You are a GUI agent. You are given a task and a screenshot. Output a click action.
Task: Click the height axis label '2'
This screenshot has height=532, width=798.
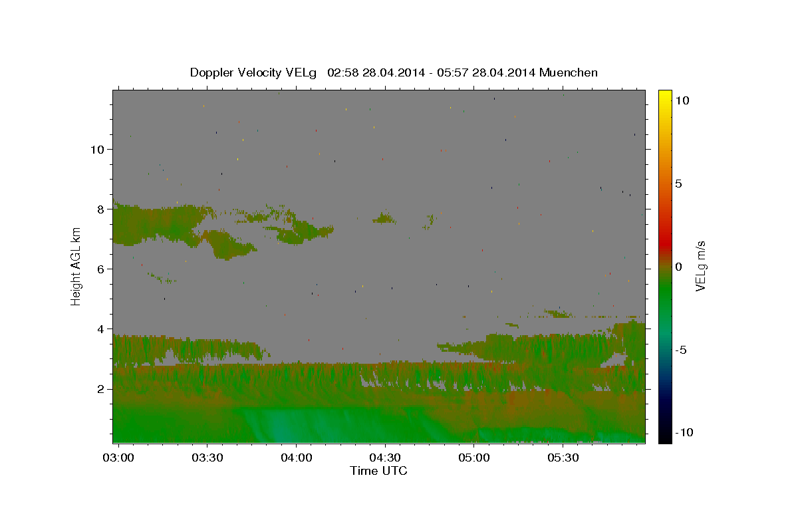pos(102,389)
